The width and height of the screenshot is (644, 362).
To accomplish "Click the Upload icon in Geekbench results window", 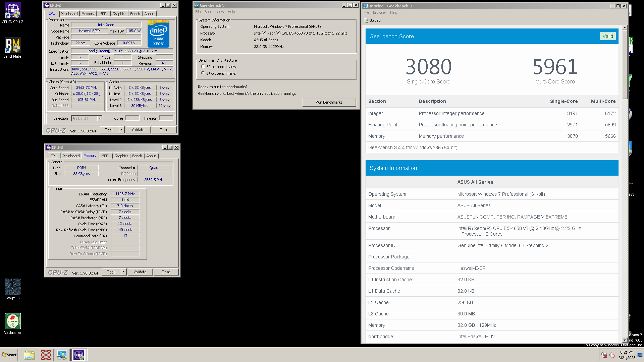I will click(x=366, y=21).
